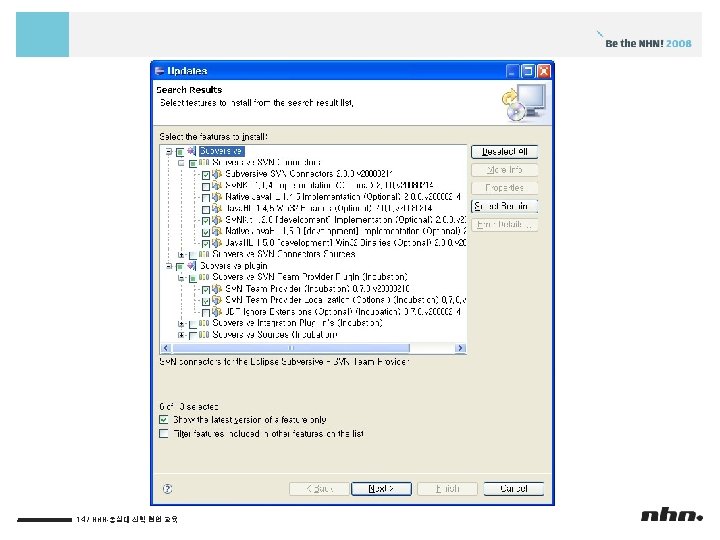The width and height of the screenshot is (720, 540).
Task: Click the disabled Finish button
Action: (x=447, y=489)
